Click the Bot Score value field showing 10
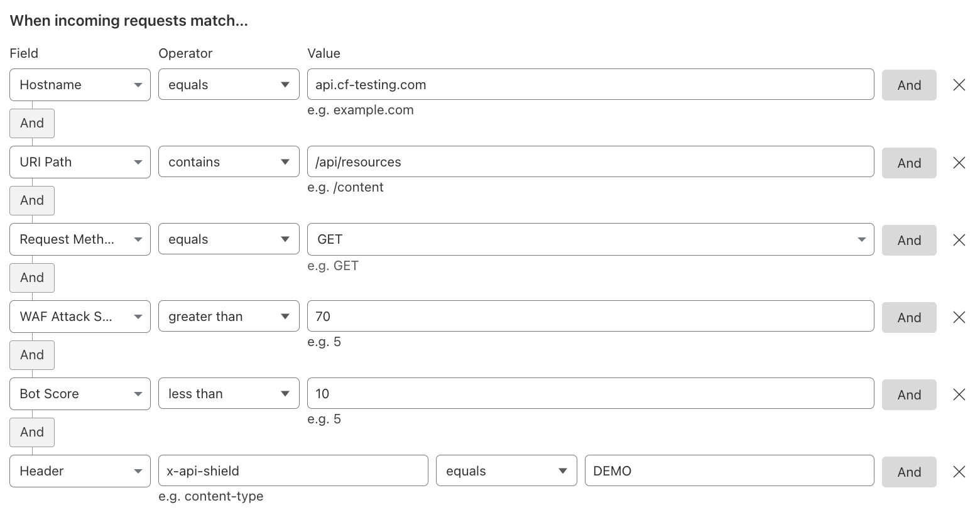The width and height of the screenshot is (980, 510). point(591,394)
